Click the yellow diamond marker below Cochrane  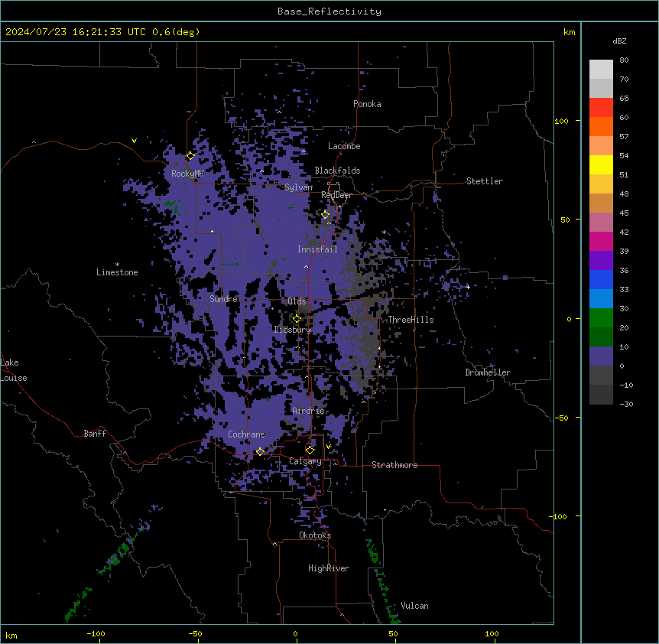click(260, 451)
